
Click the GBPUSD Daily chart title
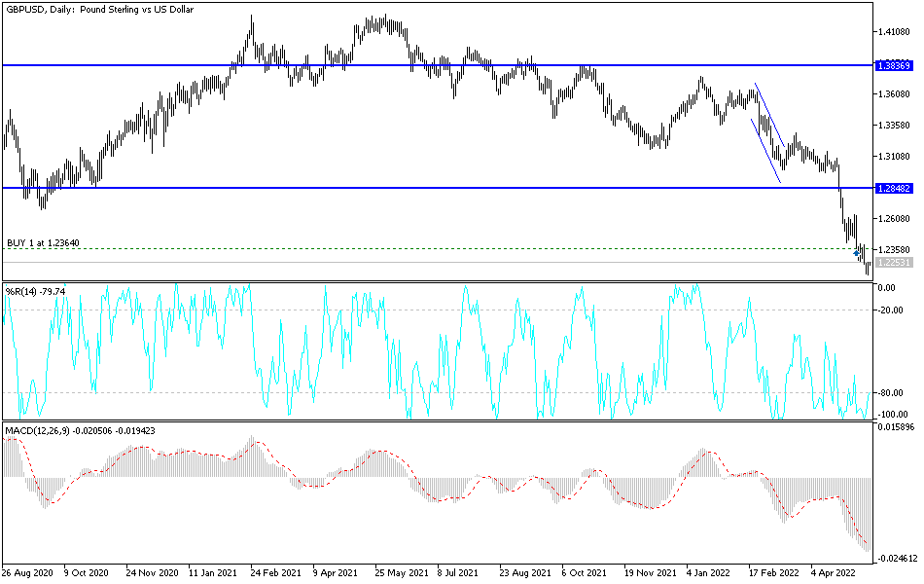tap(99, 10)
